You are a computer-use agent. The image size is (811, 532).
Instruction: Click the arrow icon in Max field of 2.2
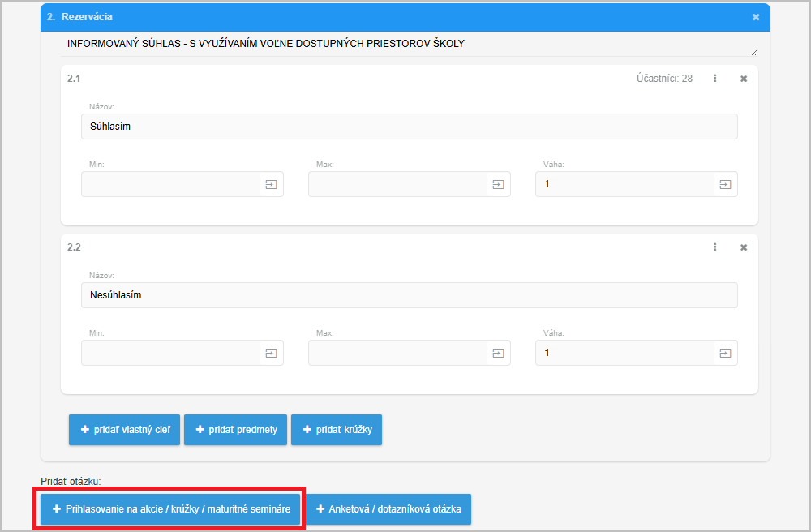point(498,353)
